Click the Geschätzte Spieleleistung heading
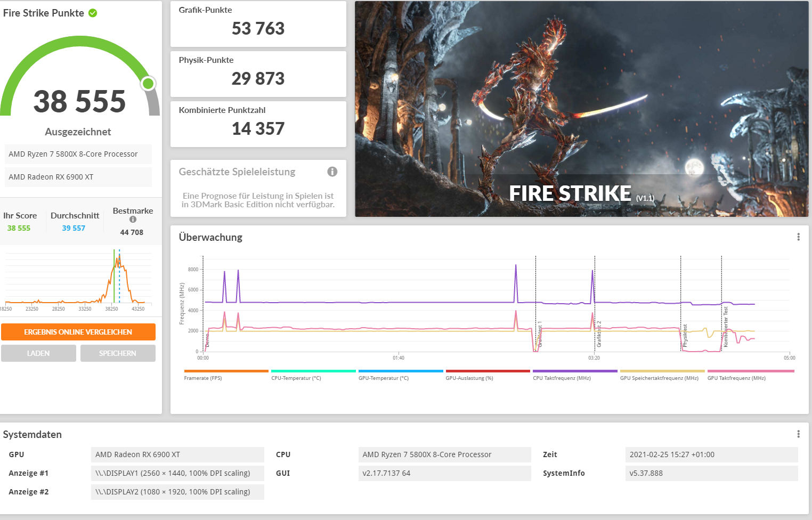This screenshot has width=812, height=520. coord(237,172)
